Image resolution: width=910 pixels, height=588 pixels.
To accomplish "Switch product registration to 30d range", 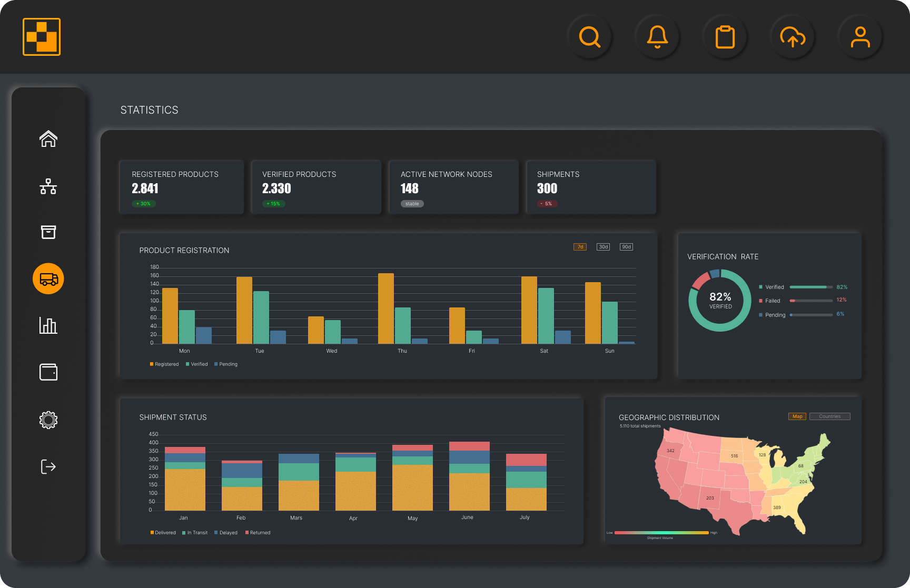I will click(603, 247).
